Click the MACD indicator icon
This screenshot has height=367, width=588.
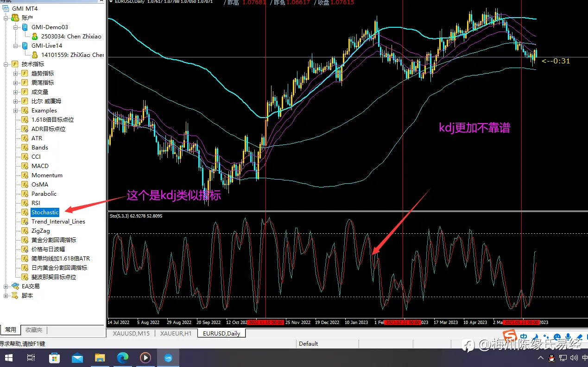pos(25,166)
